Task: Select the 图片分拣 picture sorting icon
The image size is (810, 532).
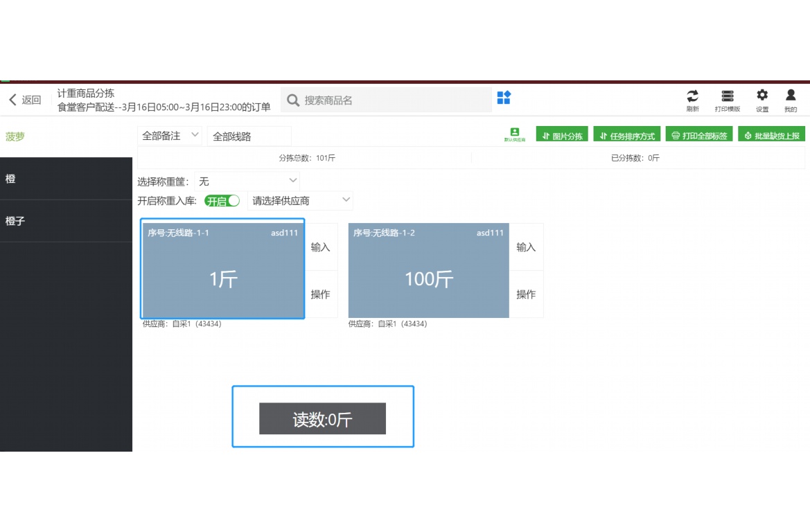Action: coord(561,135)
